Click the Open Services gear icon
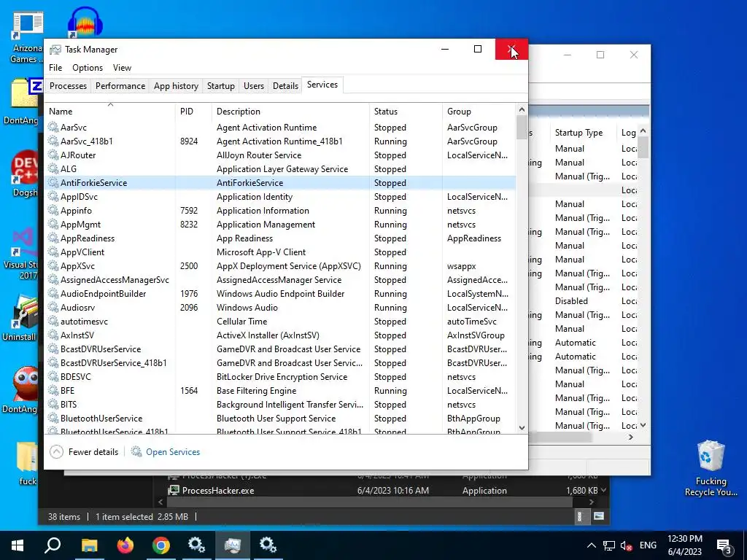This screenshot has width=747, height=560. point(136,451)
